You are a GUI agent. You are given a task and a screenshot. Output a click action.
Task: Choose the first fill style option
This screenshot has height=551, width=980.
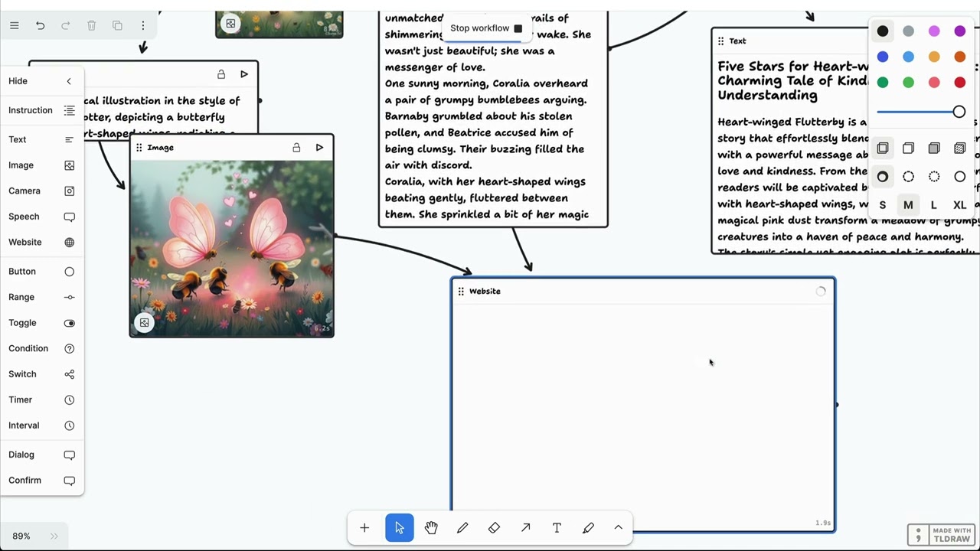883,148
